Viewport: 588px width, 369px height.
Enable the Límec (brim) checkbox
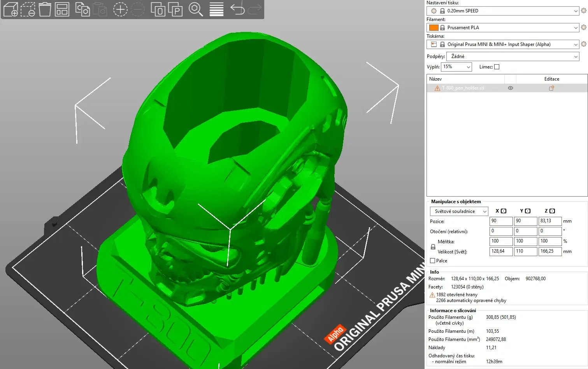(497, 67)
